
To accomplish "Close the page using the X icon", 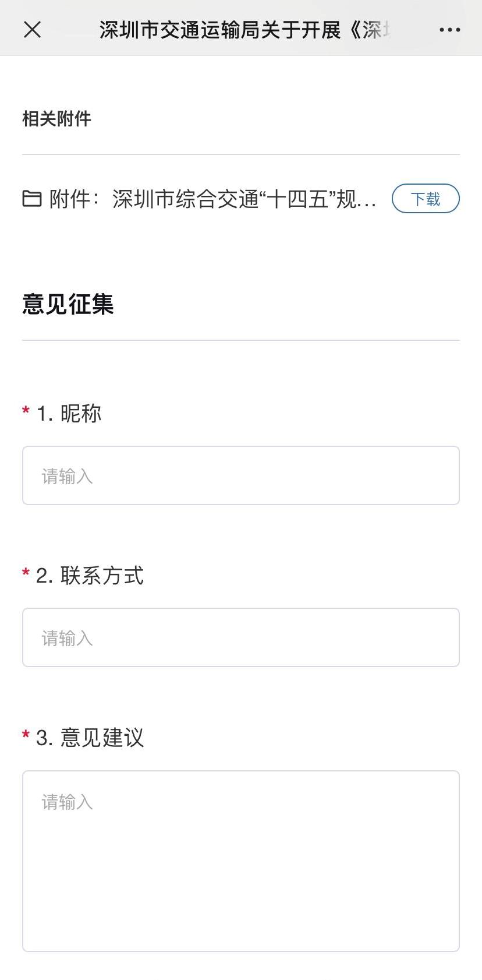I will pos(33,30).
